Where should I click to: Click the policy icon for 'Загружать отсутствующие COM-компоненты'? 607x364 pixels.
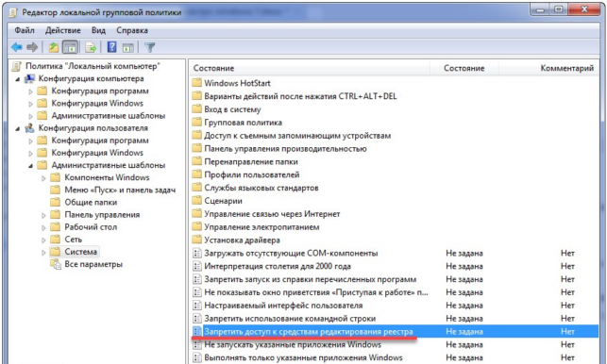point(197,253)
